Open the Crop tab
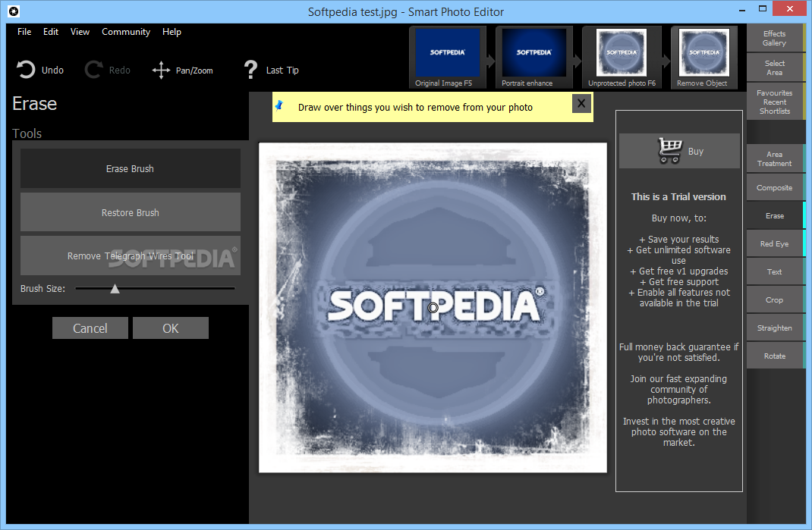 pyautogui.click(x=774, y=299)
